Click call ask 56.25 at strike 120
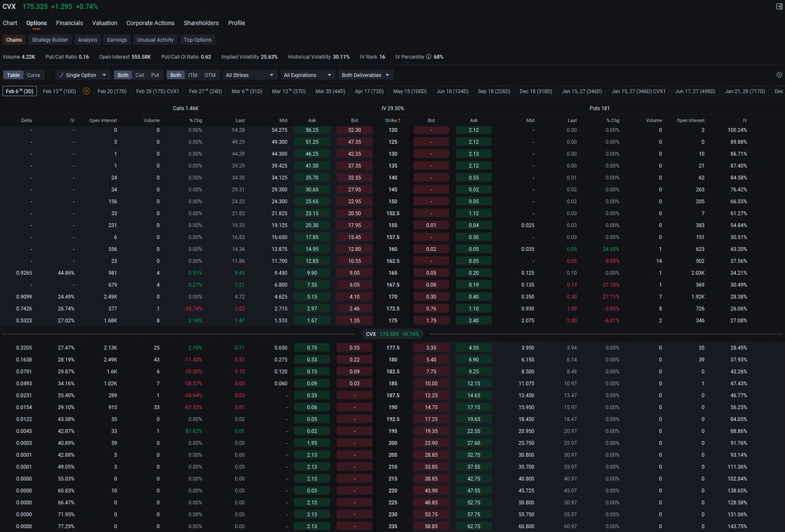The height and width of the screenshot is (532, 785). click(311, 130)
